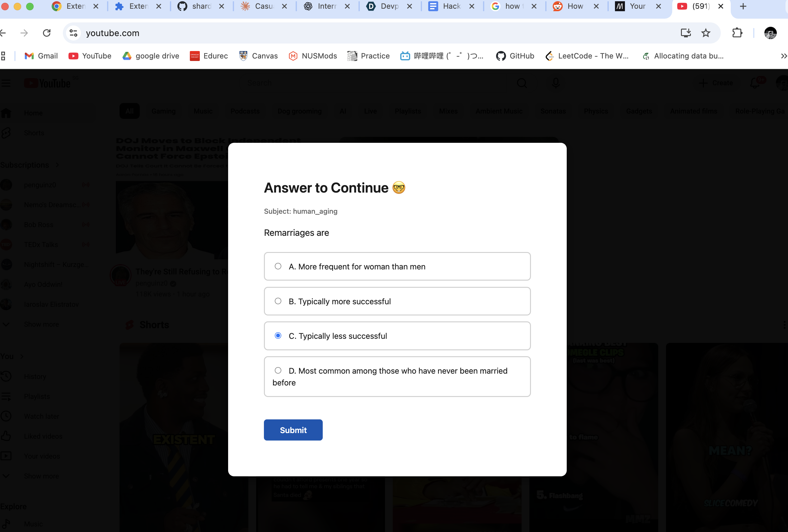788x532 pixels.
Task: Expand Show more under subscriptions
Action: (41, 324)
